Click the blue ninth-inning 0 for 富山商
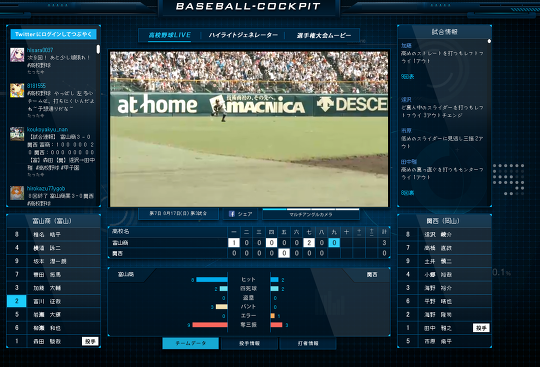The width and height of the screenshot is (540, 367). tap(334, 243)
